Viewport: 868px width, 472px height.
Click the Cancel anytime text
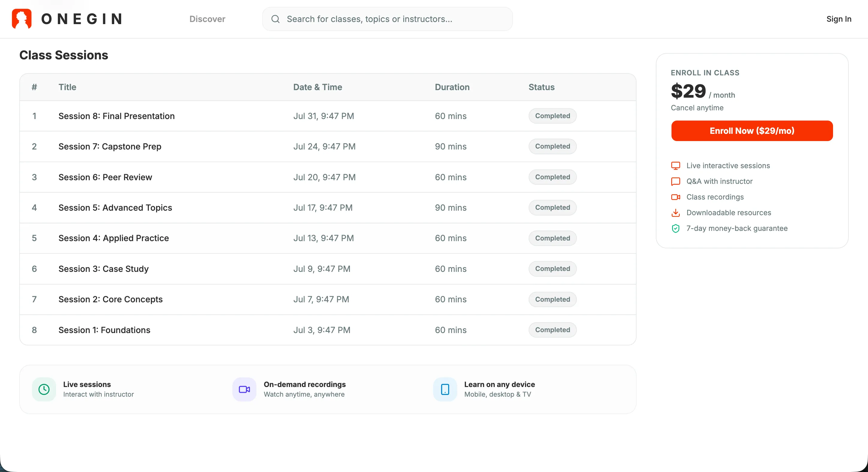tap(697, 108)
